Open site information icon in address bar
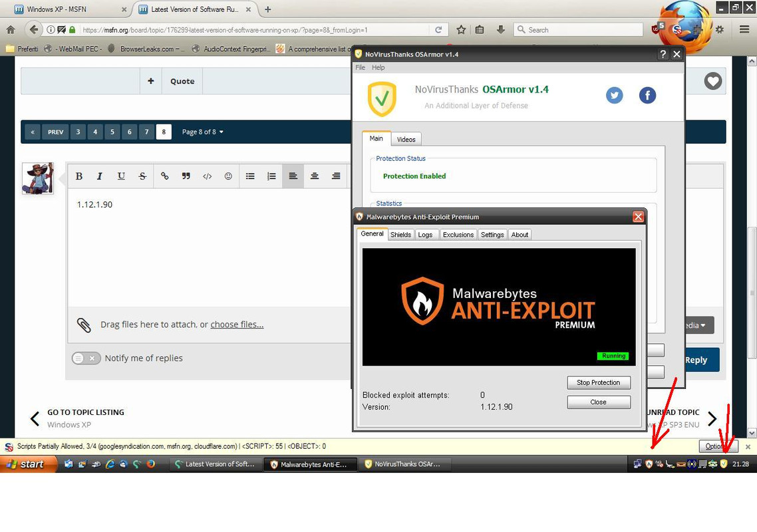The width and height of the screenshot is (757, 532). pos(51,30)
